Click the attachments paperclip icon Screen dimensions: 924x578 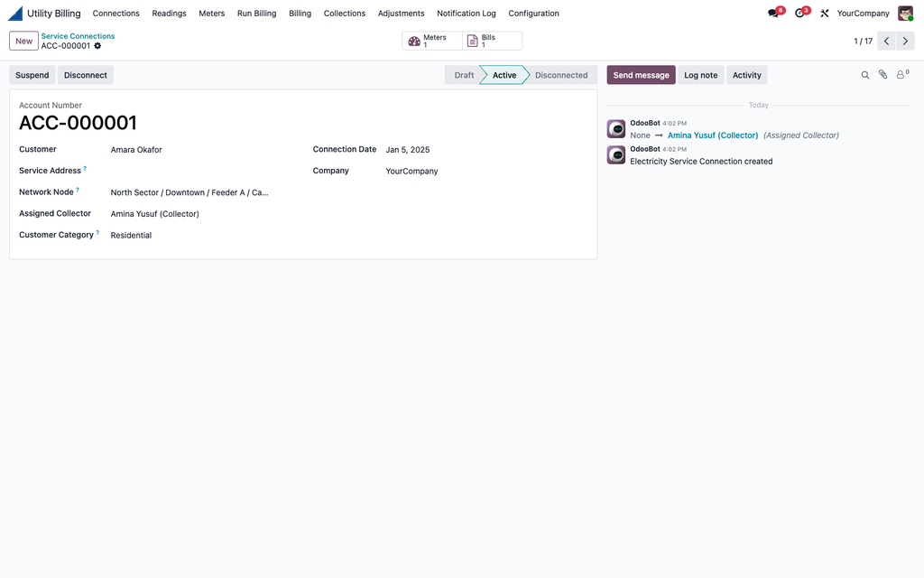(x=882, y=74)
